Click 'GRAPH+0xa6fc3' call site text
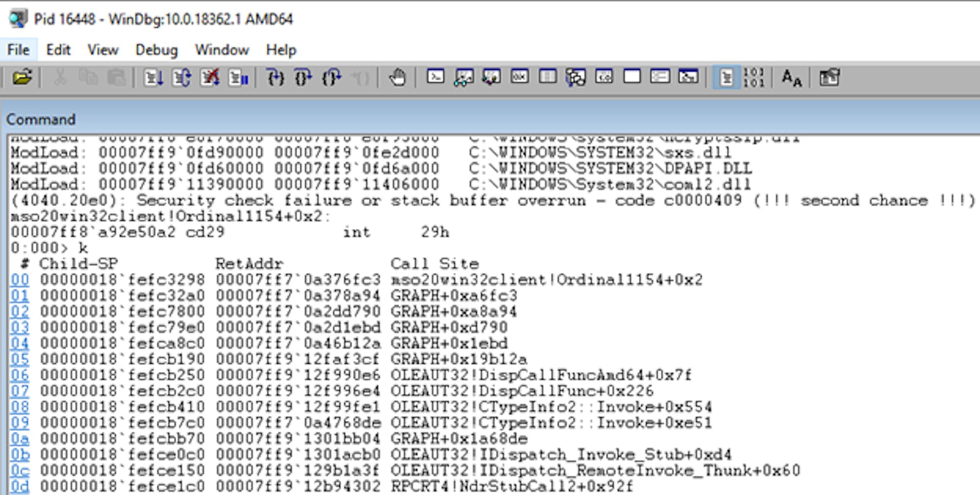This screenshot has height=495, width=980. (454, 296)
